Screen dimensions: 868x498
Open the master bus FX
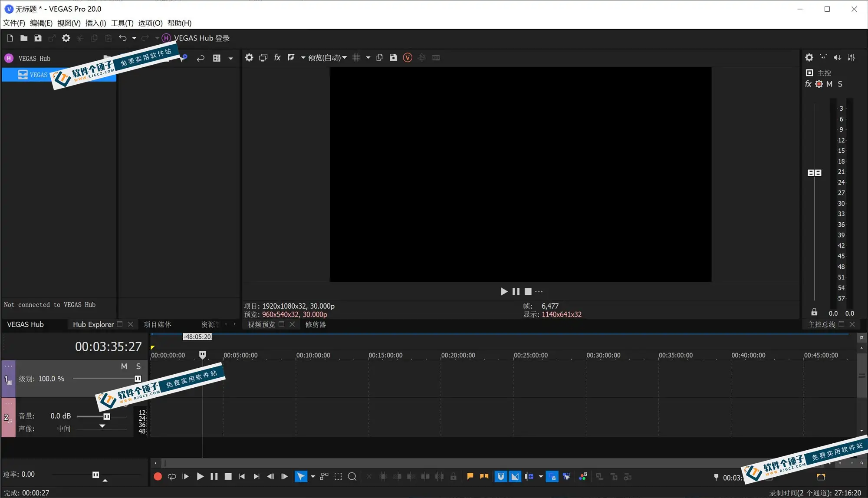[x=808, y=84]
